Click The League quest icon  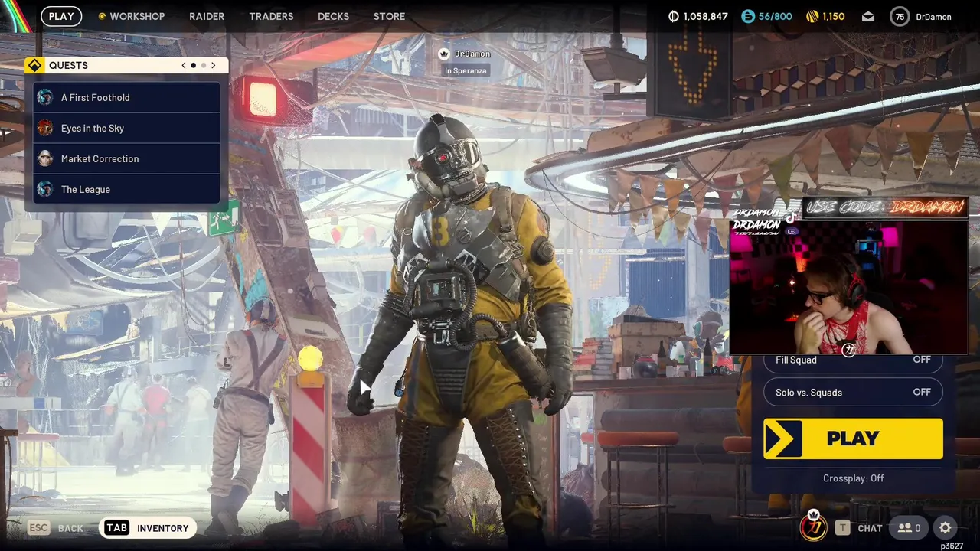[x=45, y=189]
